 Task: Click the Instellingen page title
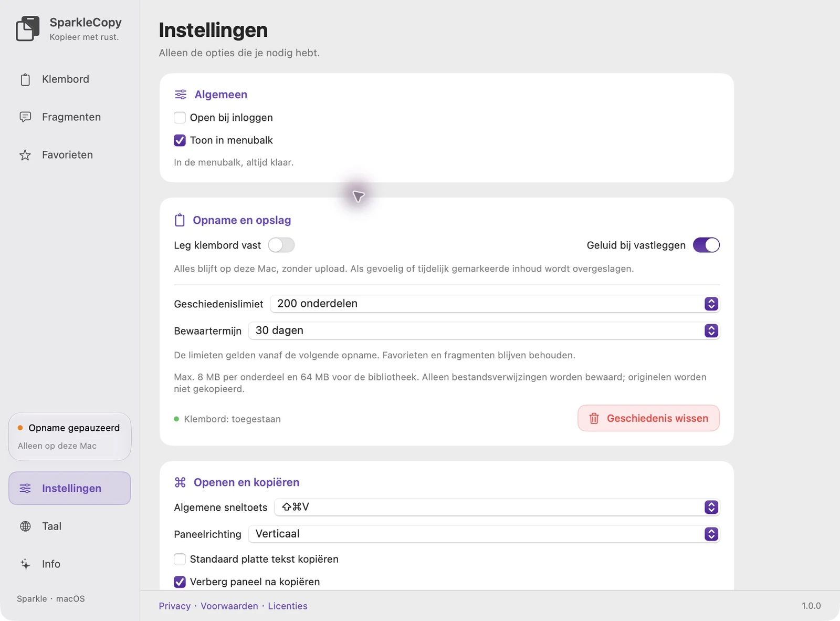click(213, 30)
